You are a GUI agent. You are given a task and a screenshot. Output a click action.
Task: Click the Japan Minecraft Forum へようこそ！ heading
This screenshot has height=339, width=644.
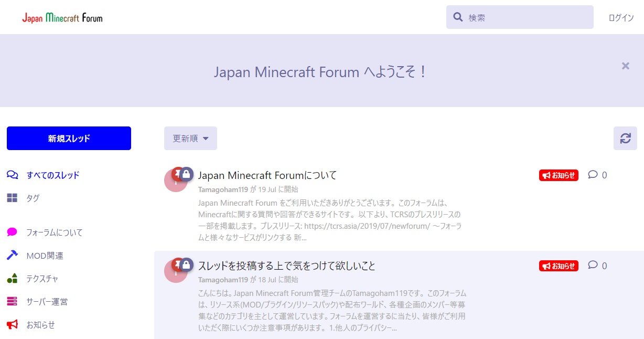[x=321, y=72]
